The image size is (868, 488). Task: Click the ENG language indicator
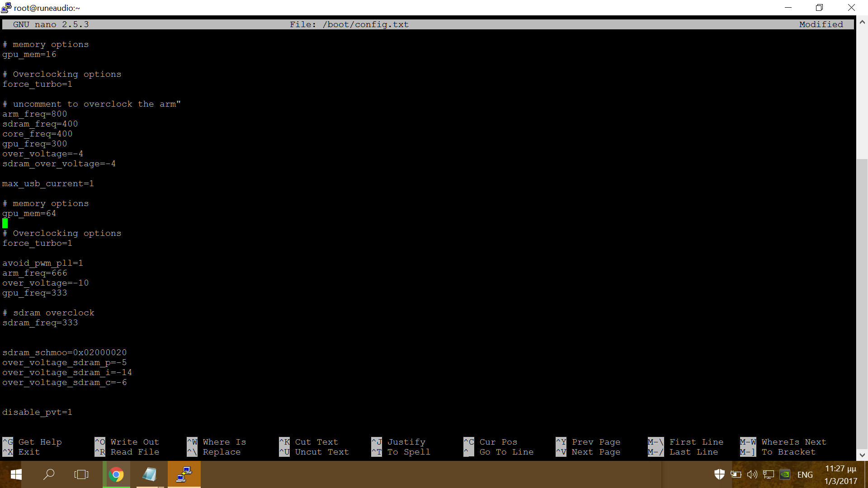click(805, 474)
